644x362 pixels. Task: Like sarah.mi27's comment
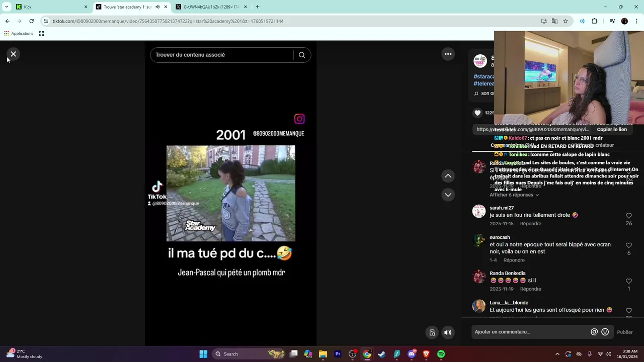click(628, 216)
